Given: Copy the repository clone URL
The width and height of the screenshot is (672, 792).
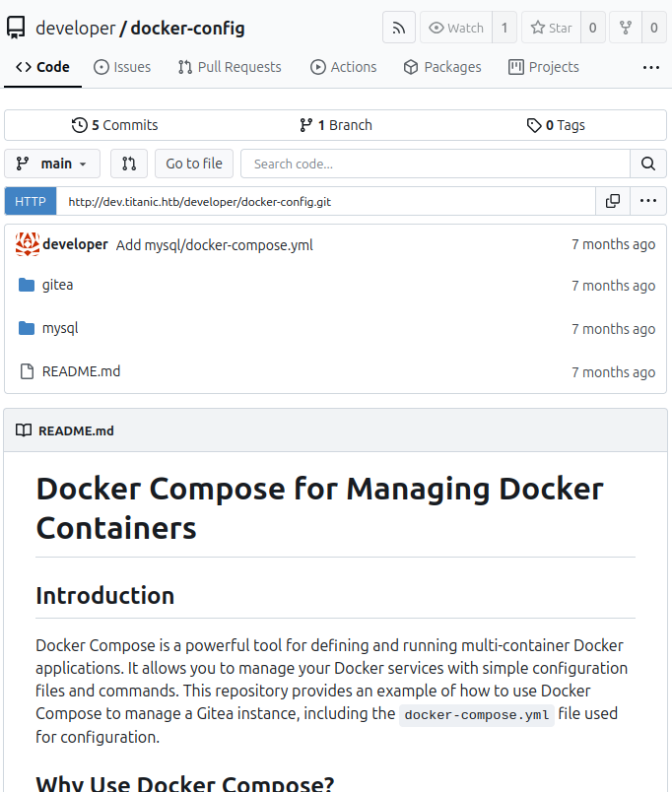Looking at the screenshot, I should tap(612, 201).
